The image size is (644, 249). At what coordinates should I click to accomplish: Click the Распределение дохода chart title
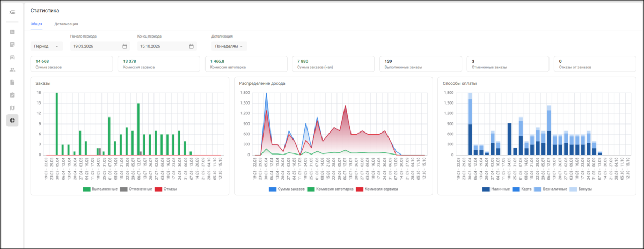pyautogui.click(x=262, y=83)
